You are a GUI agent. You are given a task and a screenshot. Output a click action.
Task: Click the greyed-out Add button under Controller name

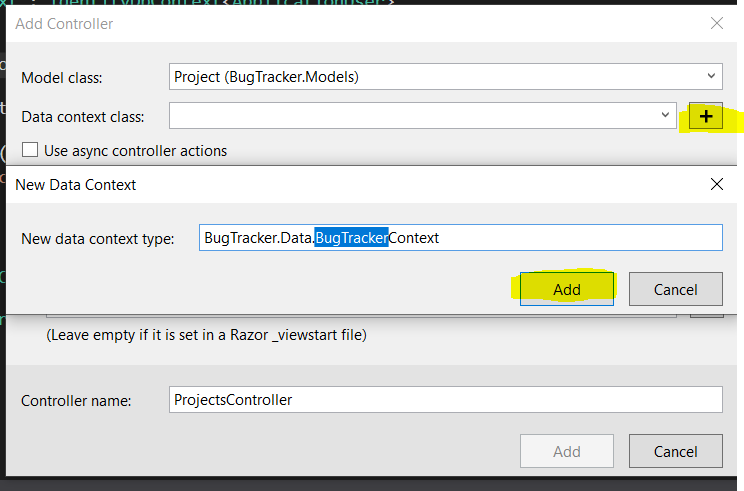[x=566, y=451]
